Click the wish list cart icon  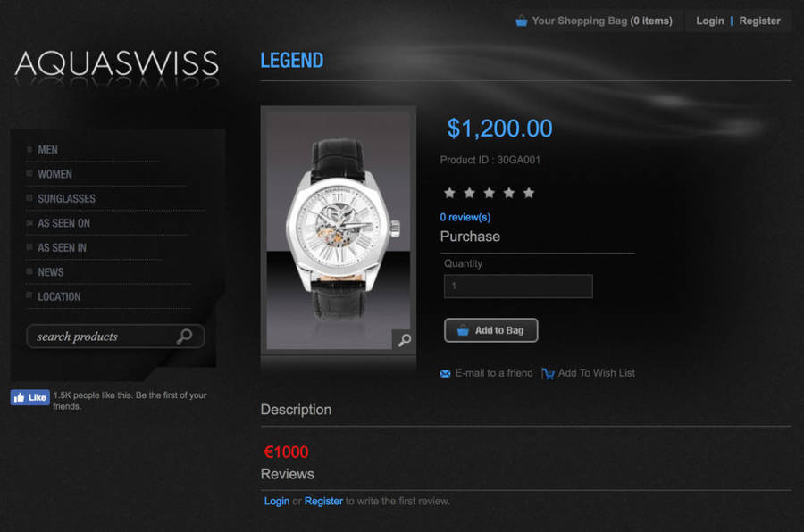pos(548,374)
